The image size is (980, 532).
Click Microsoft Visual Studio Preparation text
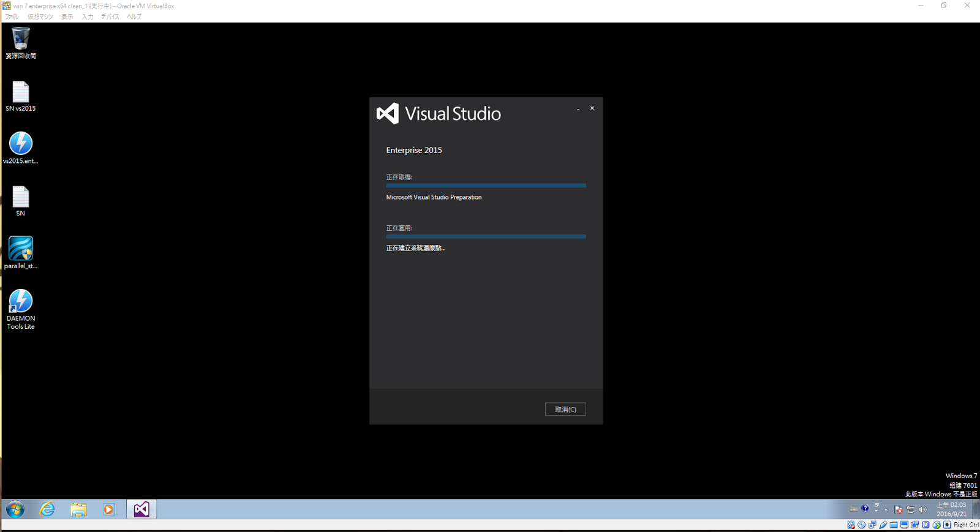click(434, 197)
